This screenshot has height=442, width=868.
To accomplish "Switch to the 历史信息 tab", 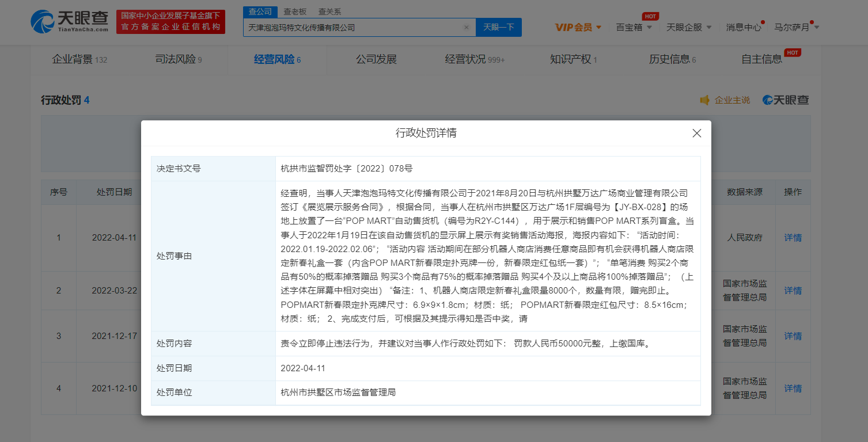I will (x=672, y=59).
